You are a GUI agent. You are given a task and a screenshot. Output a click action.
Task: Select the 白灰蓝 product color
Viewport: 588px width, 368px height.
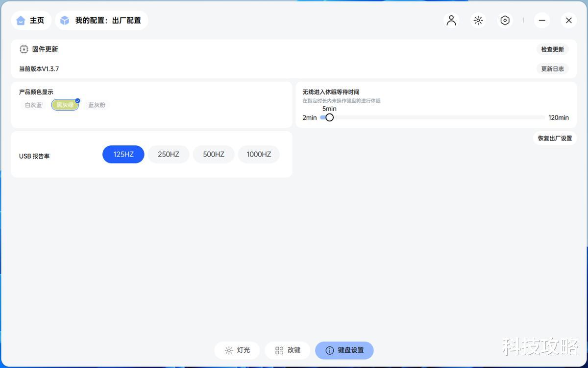(x=34, y=105)
